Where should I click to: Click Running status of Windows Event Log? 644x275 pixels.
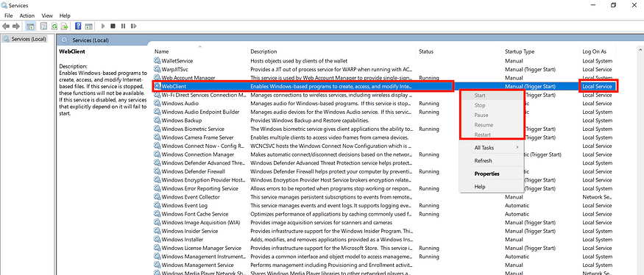click(x=429, y=206)
